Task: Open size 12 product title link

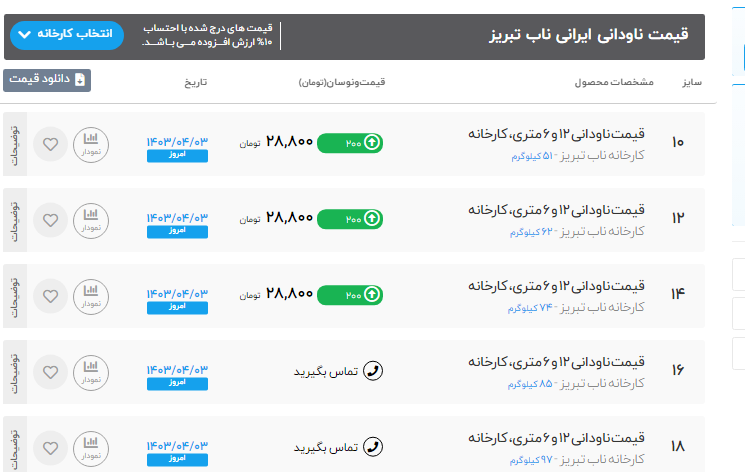Action: pyautogui.click(x=557, y=211)
